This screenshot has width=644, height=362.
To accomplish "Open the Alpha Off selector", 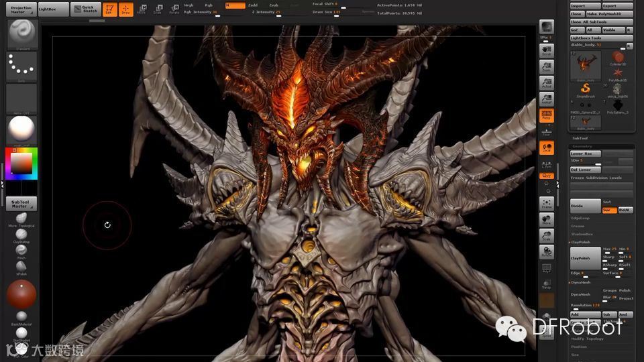I will coord(21,99).
